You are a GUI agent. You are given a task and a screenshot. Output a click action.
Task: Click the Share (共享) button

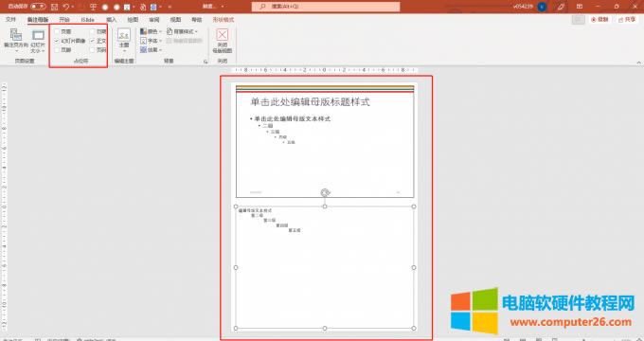click(627, 20)
